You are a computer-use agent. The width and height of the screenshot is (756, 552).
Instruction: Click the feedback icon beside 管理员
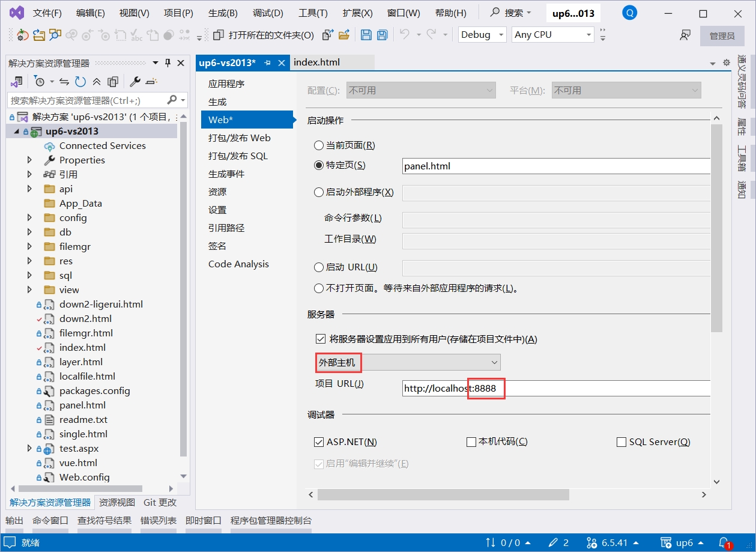685,35
